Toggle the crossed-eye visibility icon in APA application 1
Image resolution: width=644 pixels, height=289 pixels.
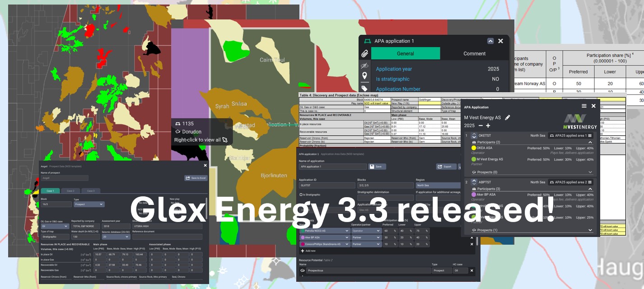pos(364,65)
